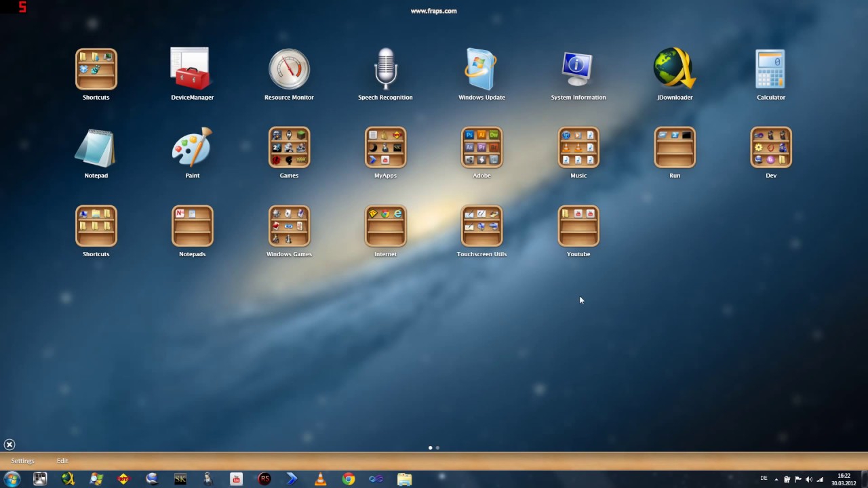868x488 pixels.
Task: Open the Run folder
Action: click(x=675, y=147)
